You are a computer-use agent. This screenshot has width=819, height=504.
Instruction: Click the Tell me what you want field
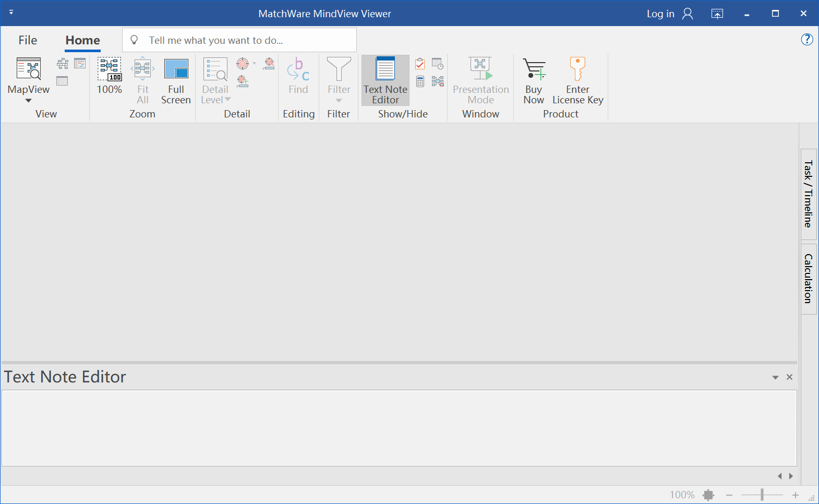(239, 40)
